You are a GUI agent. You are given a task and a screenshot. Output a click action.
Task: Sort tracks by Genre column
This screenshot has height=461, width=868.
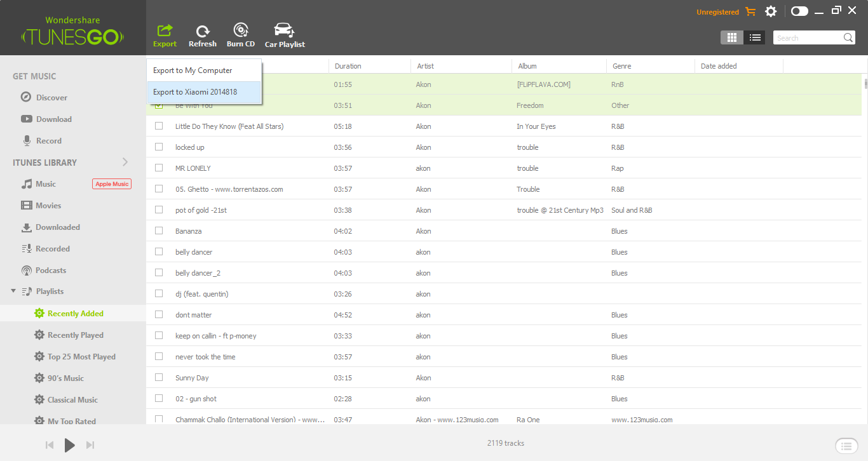651,66
